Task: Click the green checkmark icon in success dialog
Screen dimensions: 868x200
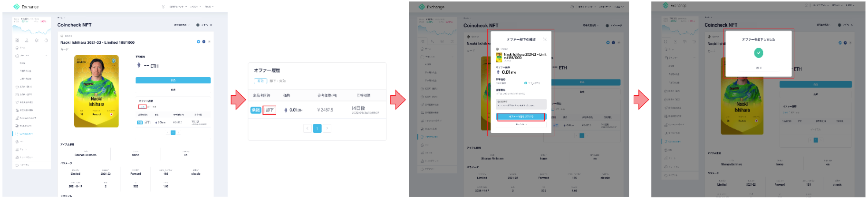Action: click(x=759, y=53)
